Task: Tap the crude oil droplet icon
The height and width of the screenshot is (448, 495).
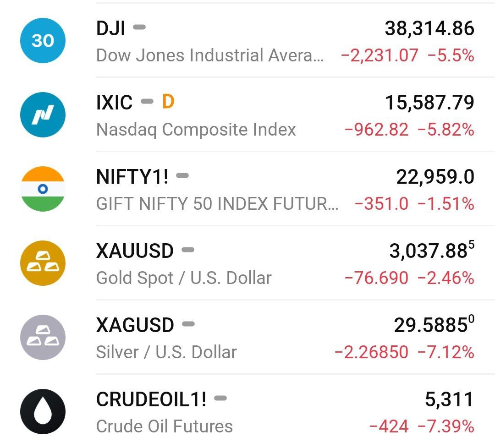Action: click(43, 411)
